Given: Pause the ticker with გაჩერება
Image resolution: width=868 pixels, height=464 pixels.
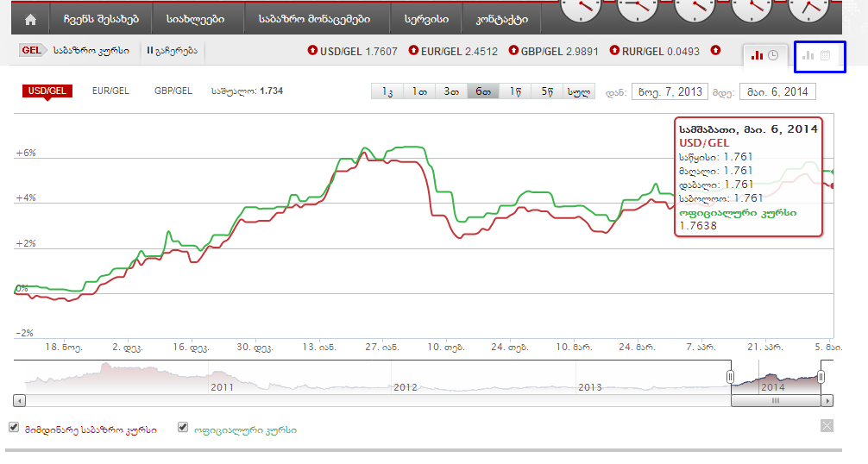Looking at the screenshot, I should click(173, 51).
